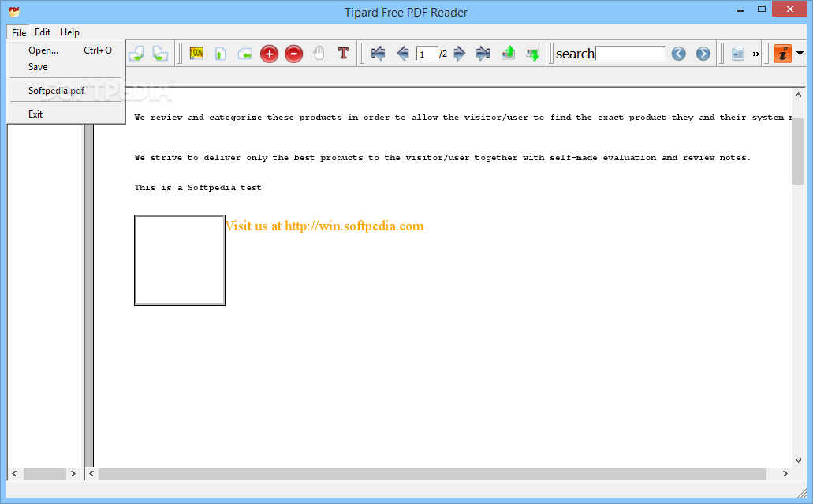Click the document scroll down arrow
Viewport: 813px width, 504px height.
[x=798, y=461]
